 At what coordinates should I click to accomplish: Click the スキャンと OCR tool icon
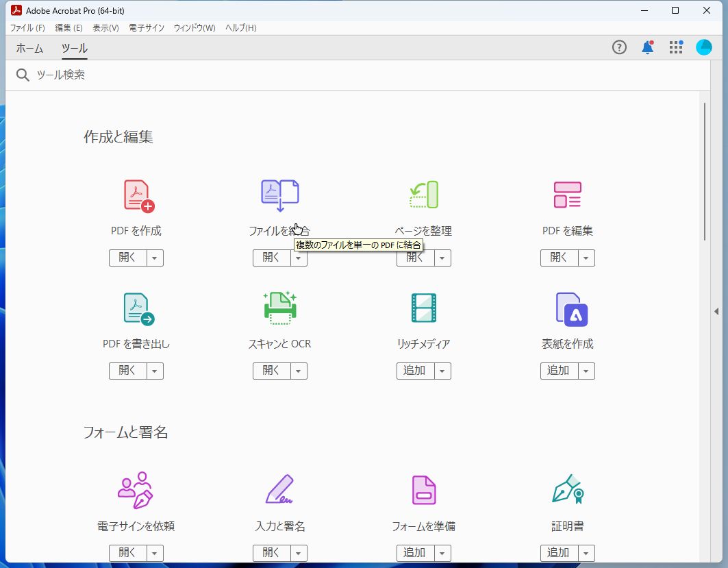[279, 308]
